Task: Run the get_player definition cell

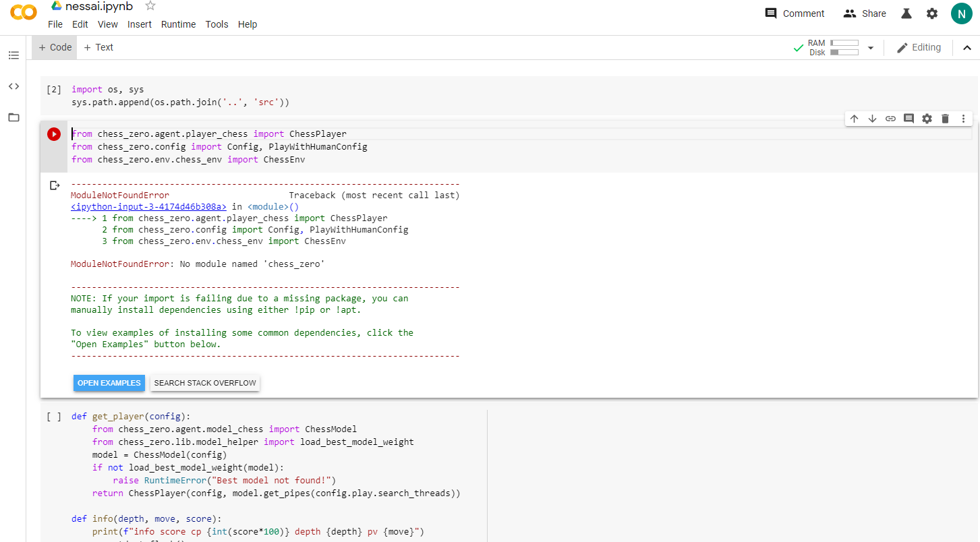Action: click(x=54, y=417)
